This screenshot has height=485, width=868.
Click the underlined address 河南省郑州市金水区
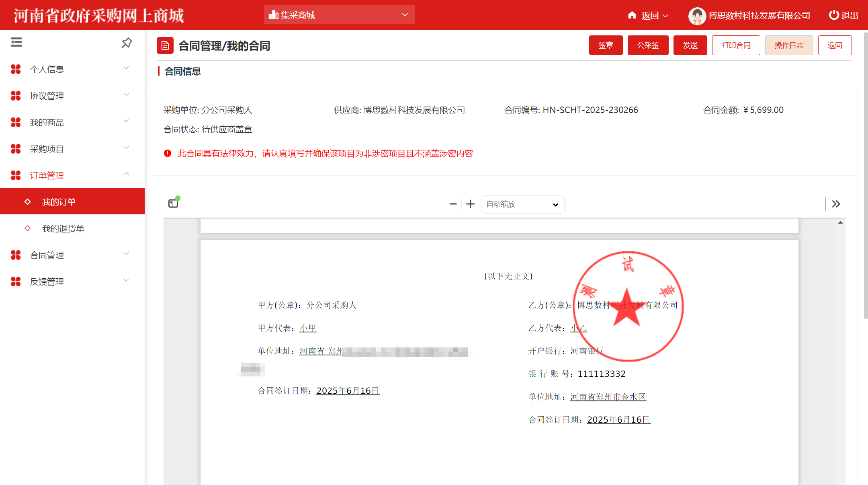pyautogui.click(x=608, y=397)
